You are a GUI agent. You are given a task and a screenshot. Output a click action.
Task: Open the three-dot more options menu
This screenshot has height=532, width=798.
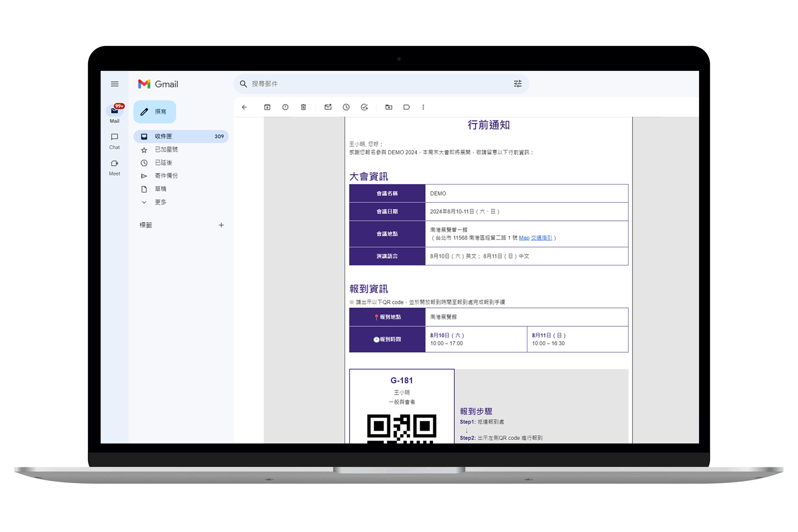(x=423, y=107)
